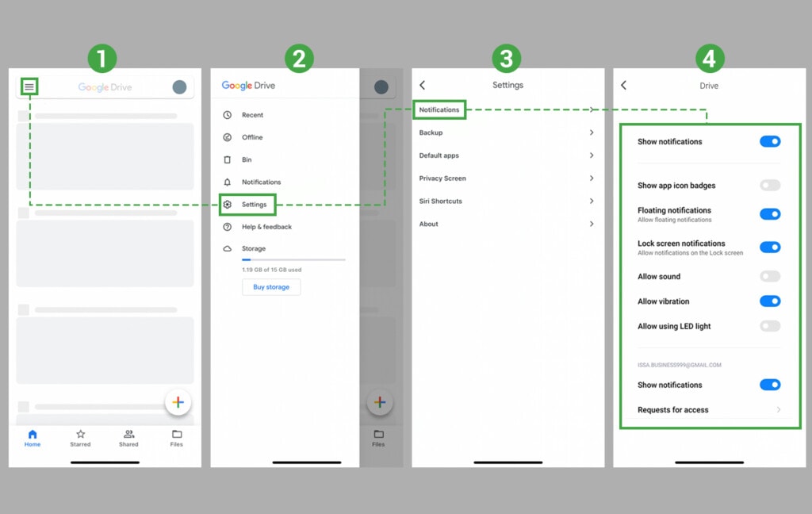Expand the Privacy Screen chevron
812x514 pixels.
592,178
